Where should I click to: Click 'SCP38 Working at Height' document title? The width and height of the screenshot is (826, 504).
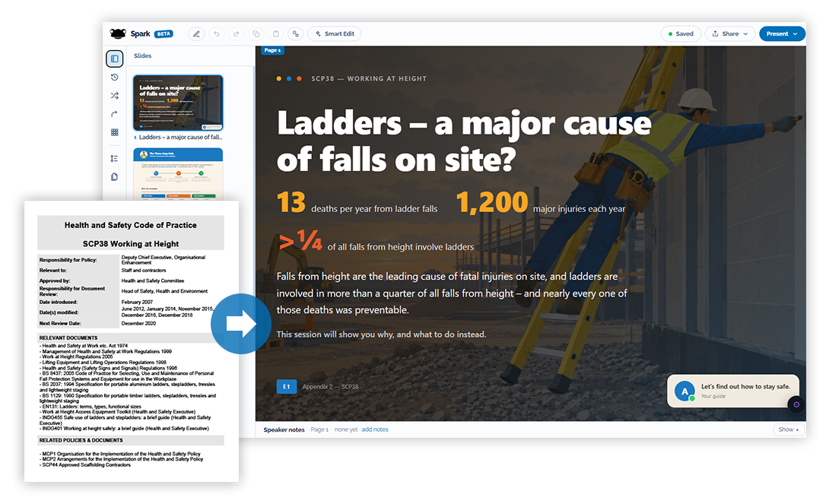tap(131, 244)
